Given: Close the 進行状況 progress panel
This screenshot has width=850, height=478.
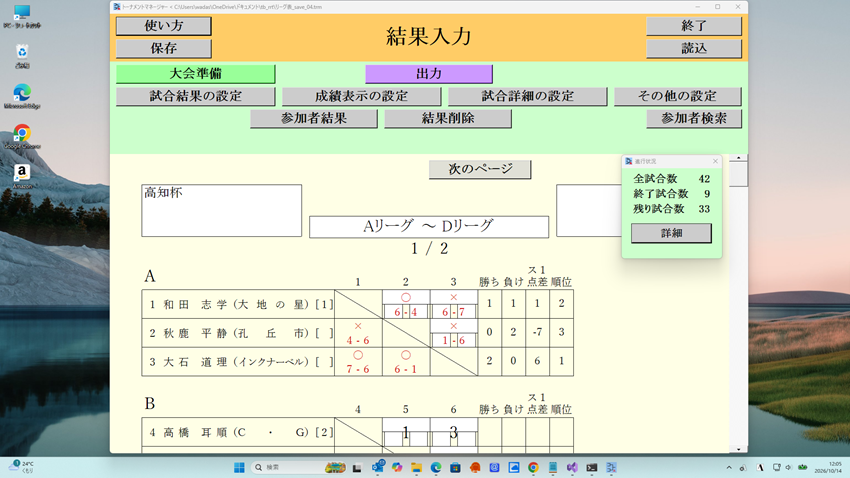Looking at the screenshot, I should click(715, 161).
